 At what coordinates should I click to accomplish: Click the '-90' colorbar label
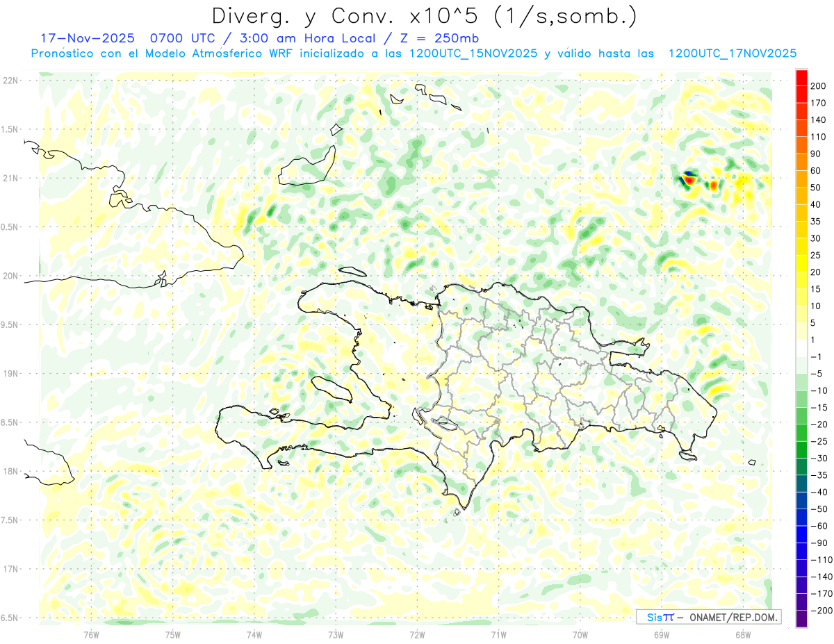(x=818, y=543)
